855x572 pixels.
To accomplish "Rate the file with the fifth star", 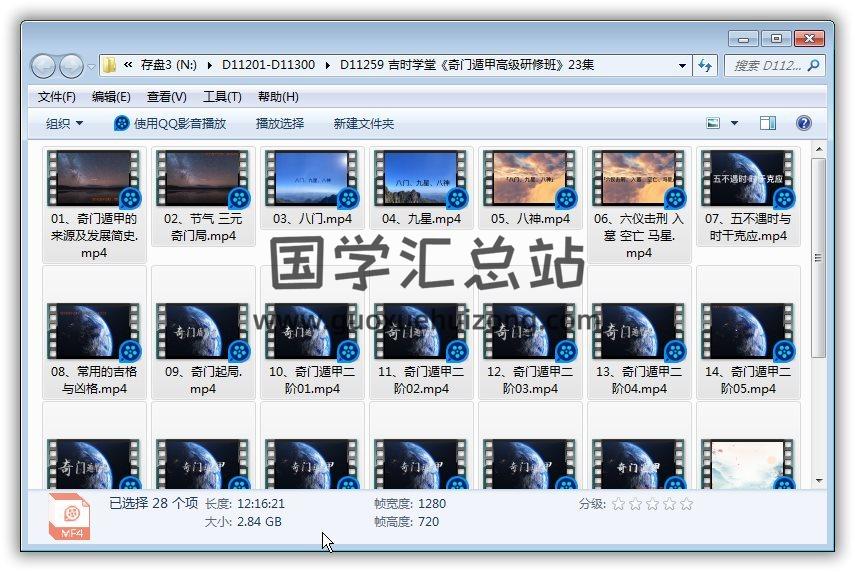I will click(x=686, y=504).
